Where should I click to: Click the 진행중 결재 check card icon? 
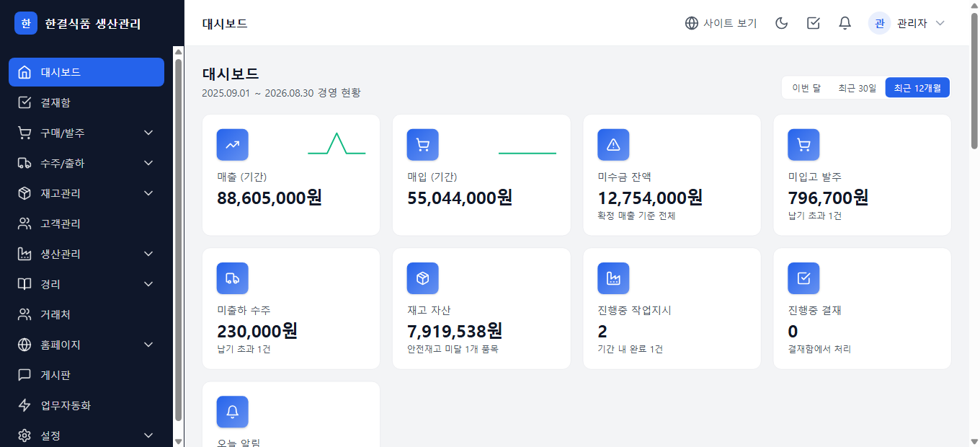pyautogui.click(x=804, y=278)
